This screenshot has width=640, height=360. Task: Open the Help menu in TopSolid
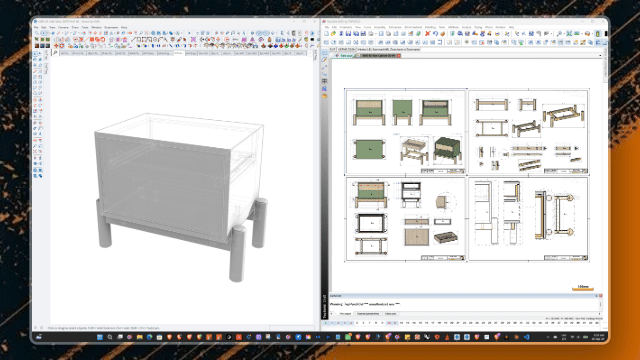(x=511, y=27)
